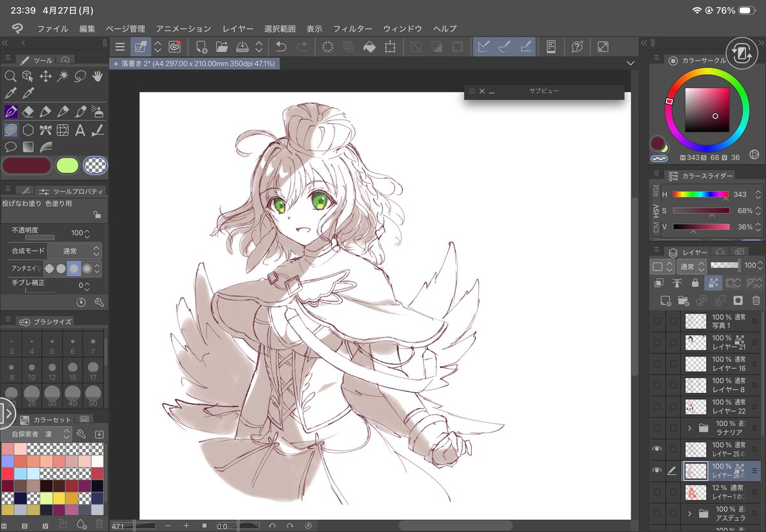This screenshot has width=766, height=532.
Task: Hide the レイヤー 25 layer visibility
Action: point(657,448)
